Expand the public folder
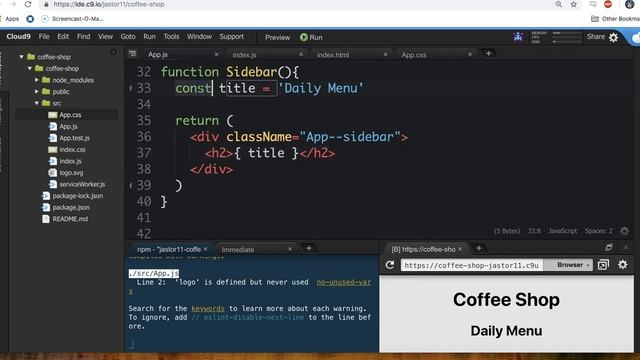The width and height of the screenshot is (640, 360). 37,91
